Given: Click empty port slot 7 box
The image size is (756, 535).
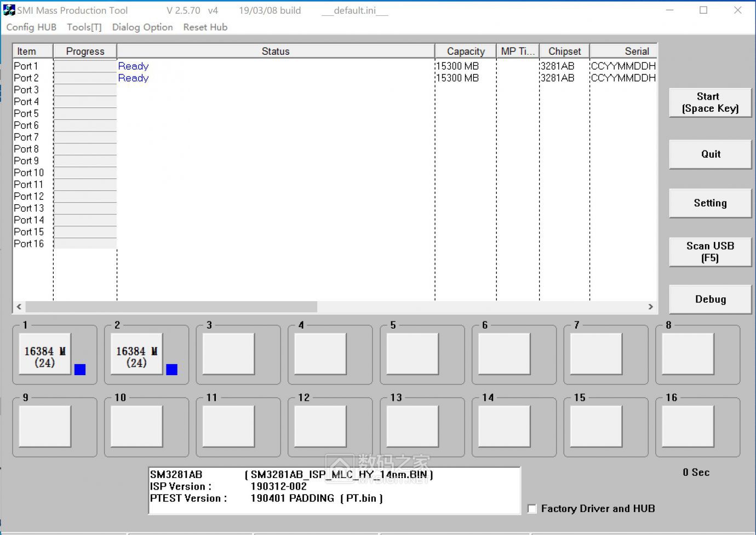Looking at the screenshot, I should pyautogui.click(x=596, y=354).
